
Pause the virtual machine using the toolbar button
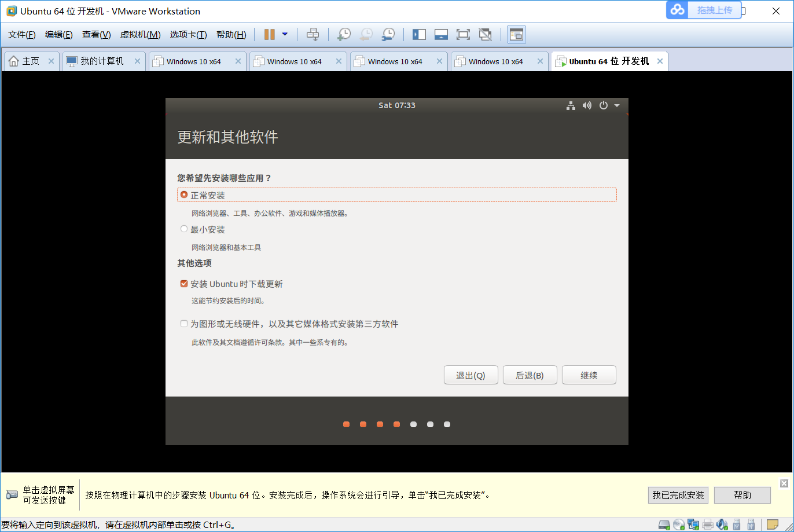click(270, 35)
